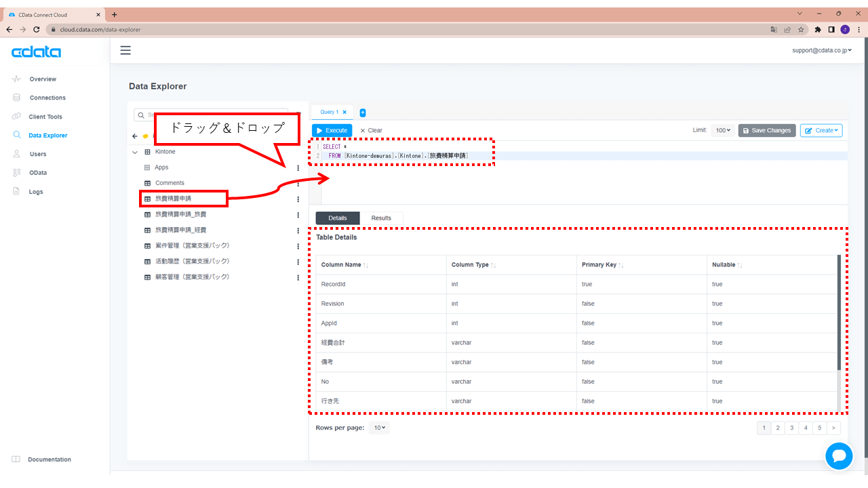Image resolution: width=868 pixels, height=488 pixels.
Task: Open options menu for the Apps table
Action: click(298, 168)
